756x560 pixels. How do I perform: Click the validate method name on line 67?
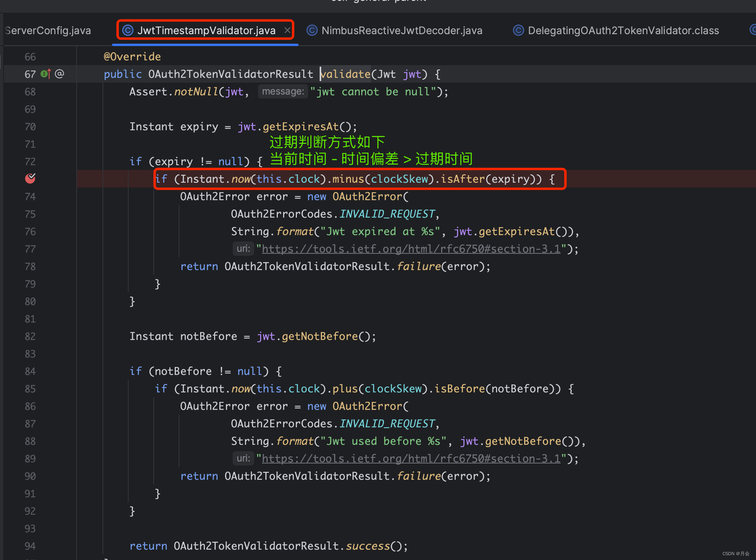coord(345,74)
